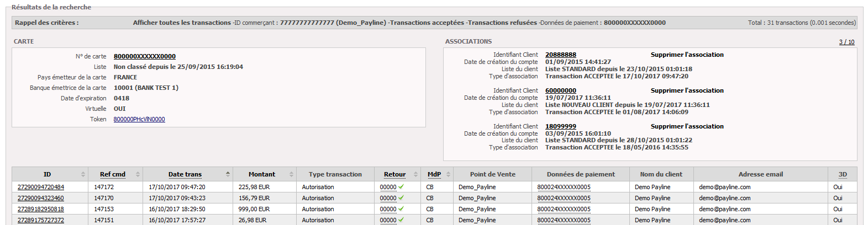Click green checkmark for transaction 147153
This screenshot has height=225, width=868.
pos(401,209)
